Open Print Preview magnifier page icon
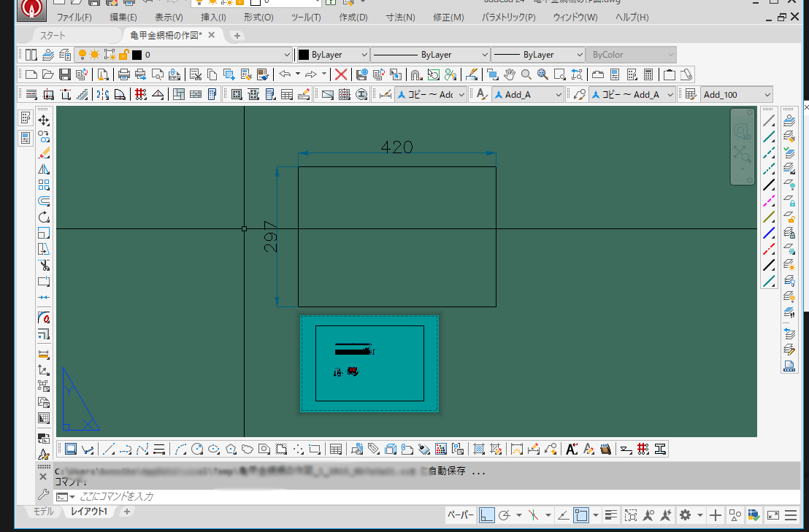The image size is (809, 532). click(x=158, y=74)
